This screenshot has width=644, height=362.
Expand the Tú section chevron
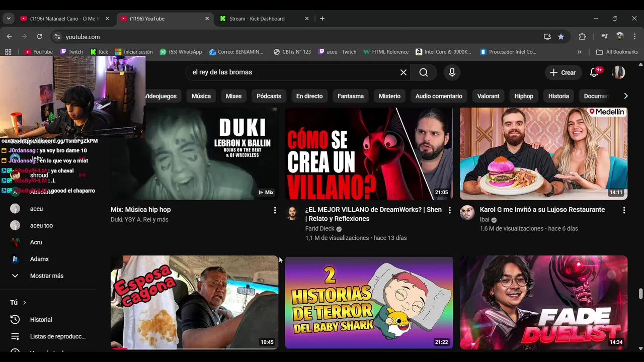(x=24, y=303)
